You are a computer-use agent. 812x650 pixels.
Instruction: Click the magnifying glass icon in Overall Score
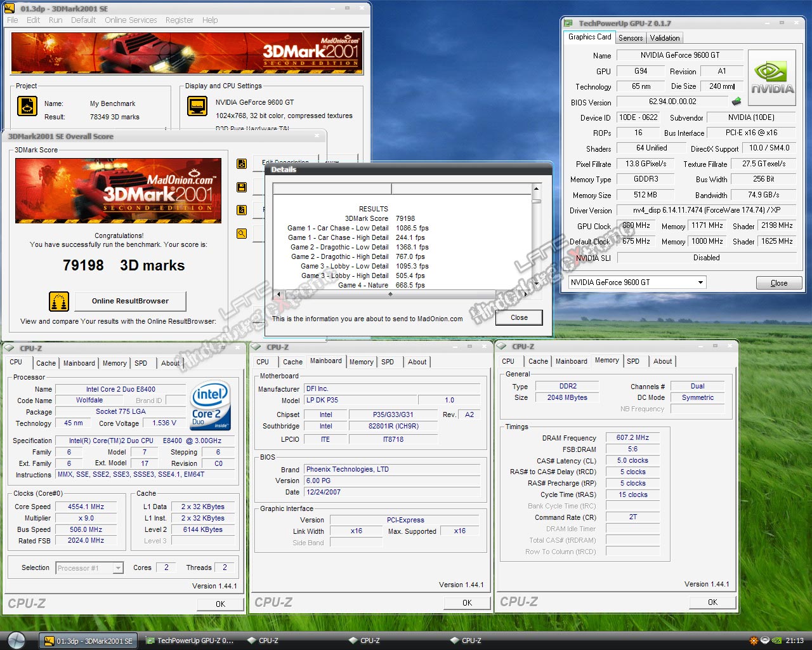[242, 234]
